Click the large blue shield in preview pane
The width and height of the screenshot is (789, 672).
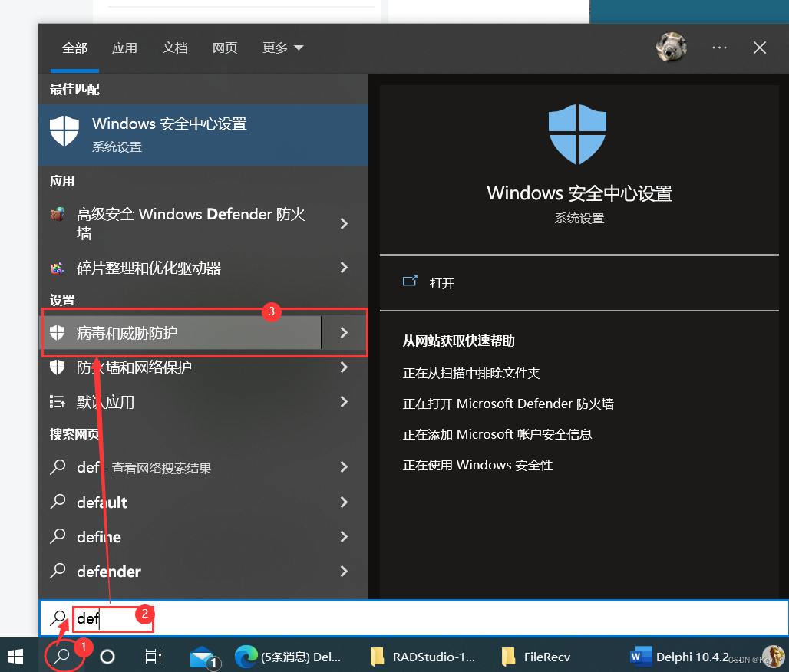coord(578,134)
